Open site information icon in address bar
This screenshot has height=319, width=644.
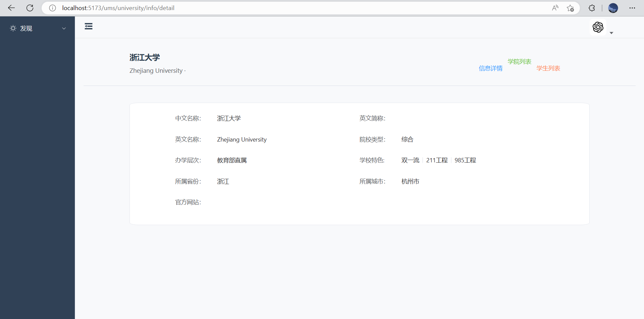click(52, 8)
